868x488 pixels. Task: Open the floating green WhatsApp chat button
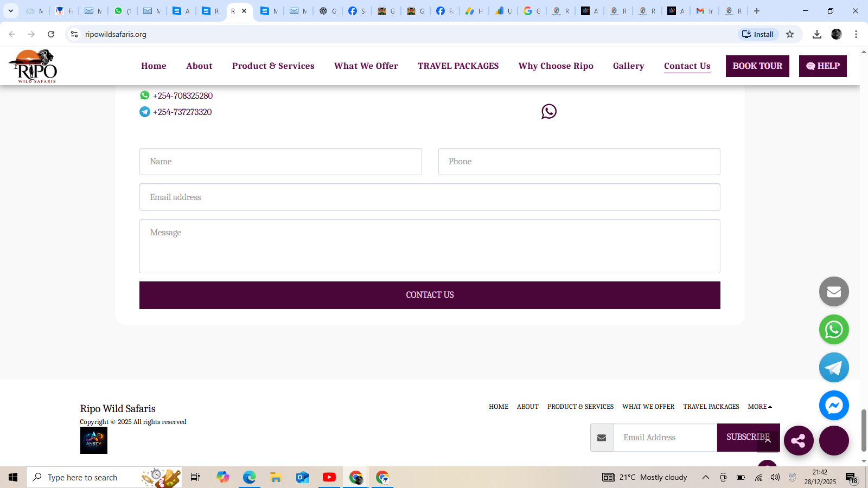[x=834, y=330]
